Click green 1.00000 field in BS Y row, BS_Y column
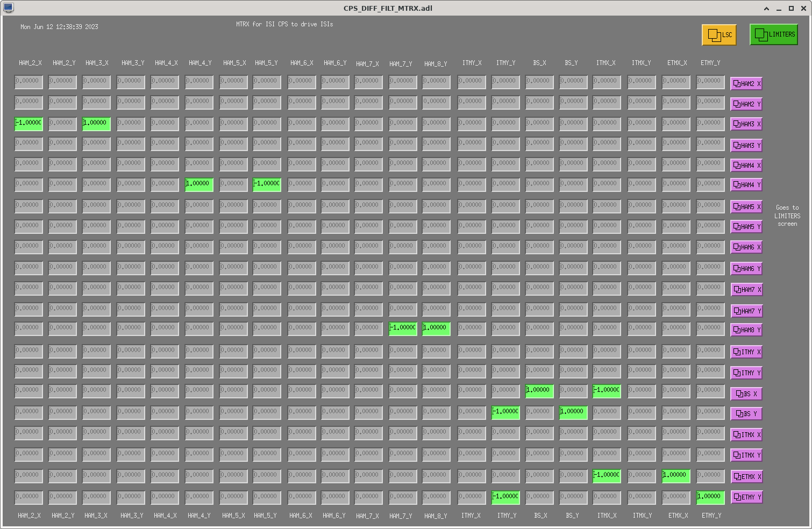Viewport: 812px width, 529px height. click(x=573, y=412)
